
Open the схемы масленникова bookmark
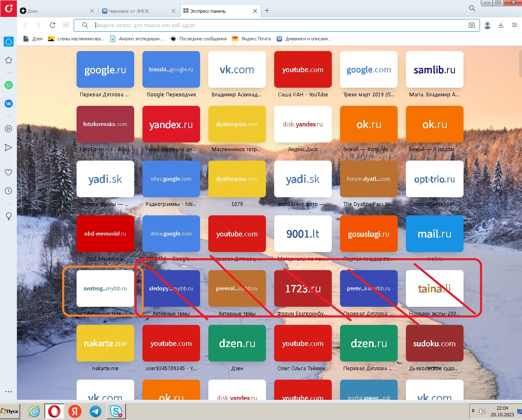point(76,39)
